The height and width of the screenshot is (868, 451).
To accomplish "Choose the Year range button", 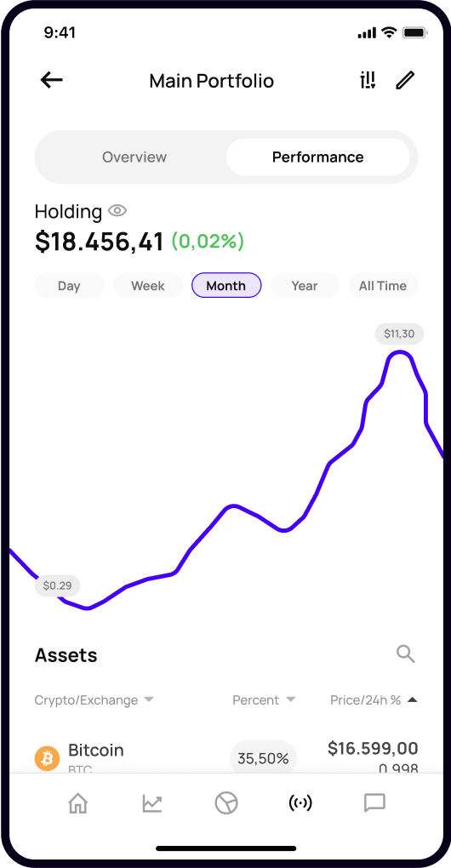I will point(305,286).
